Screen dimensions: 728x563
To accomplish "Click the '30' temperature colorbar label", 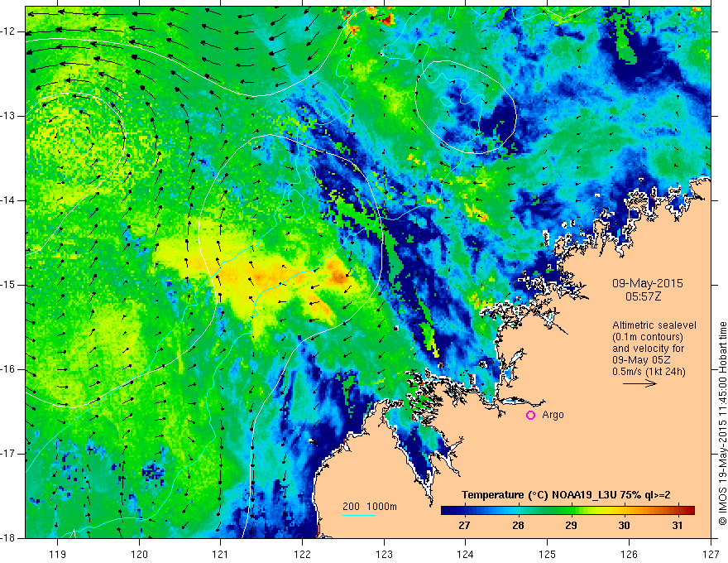I will pos(624,526).
